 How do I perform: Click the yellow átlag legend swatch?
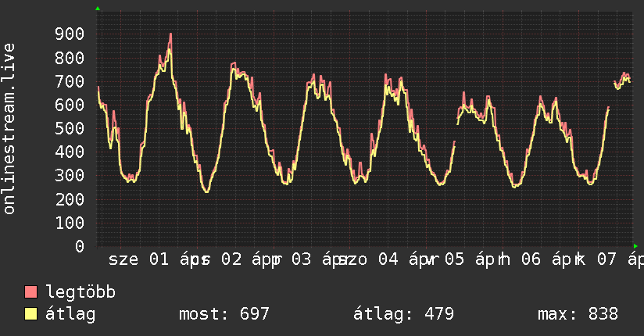30,313
